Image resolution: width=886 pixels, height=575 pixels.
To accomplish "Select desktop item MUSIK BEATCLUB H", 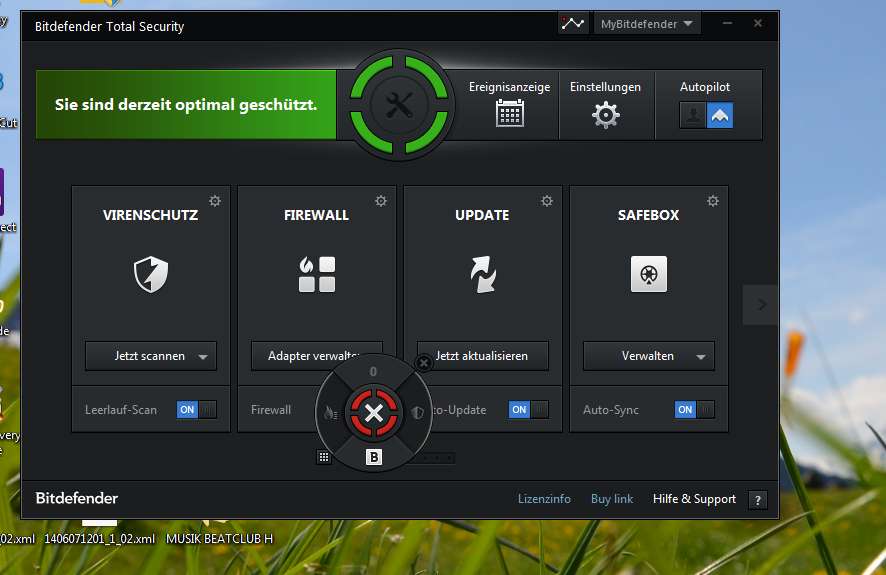I will click(x=219, y=539).
